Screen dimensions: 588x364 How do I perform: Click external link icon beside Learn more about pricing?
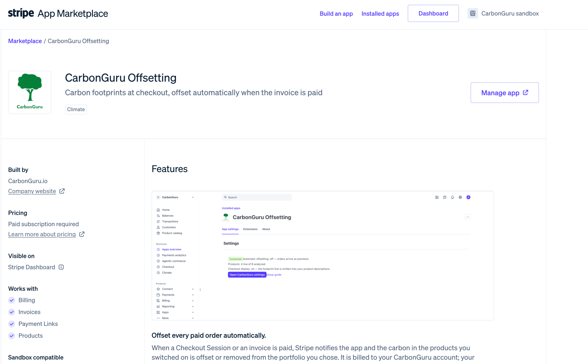point(82,234)
